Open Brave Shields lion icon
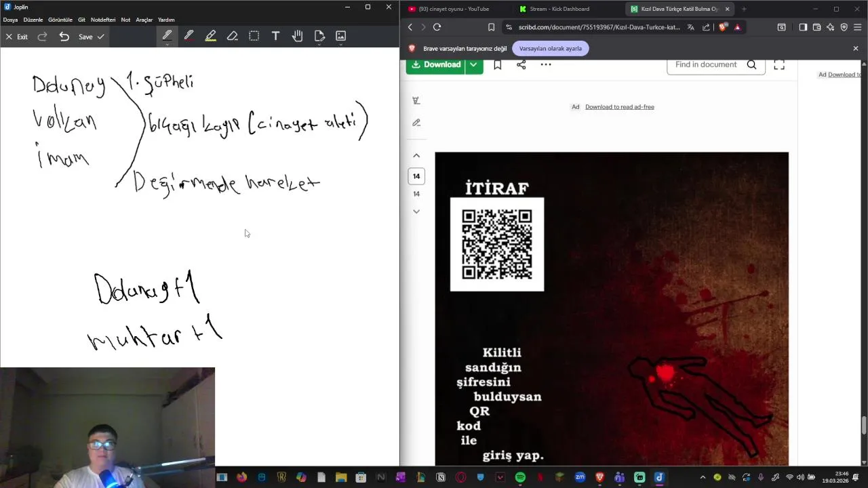The image size is (868, 488). coord(723,27)
